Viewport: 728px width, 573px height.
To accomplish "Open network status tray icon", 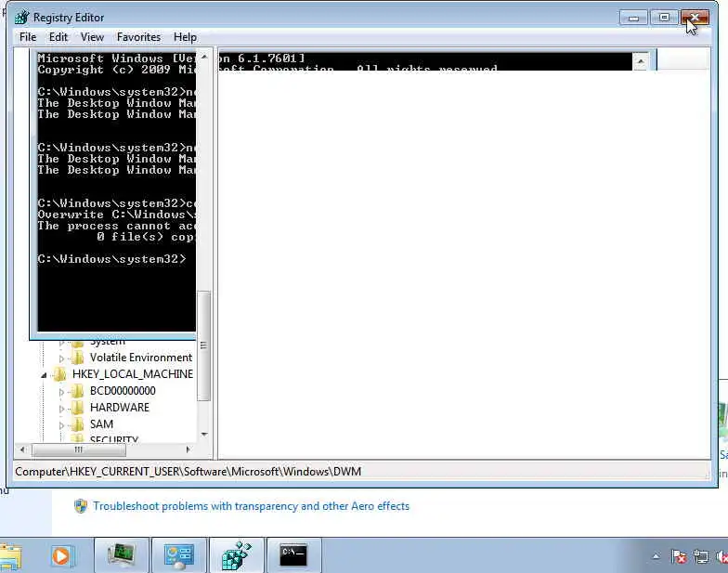I will (700, 555).
